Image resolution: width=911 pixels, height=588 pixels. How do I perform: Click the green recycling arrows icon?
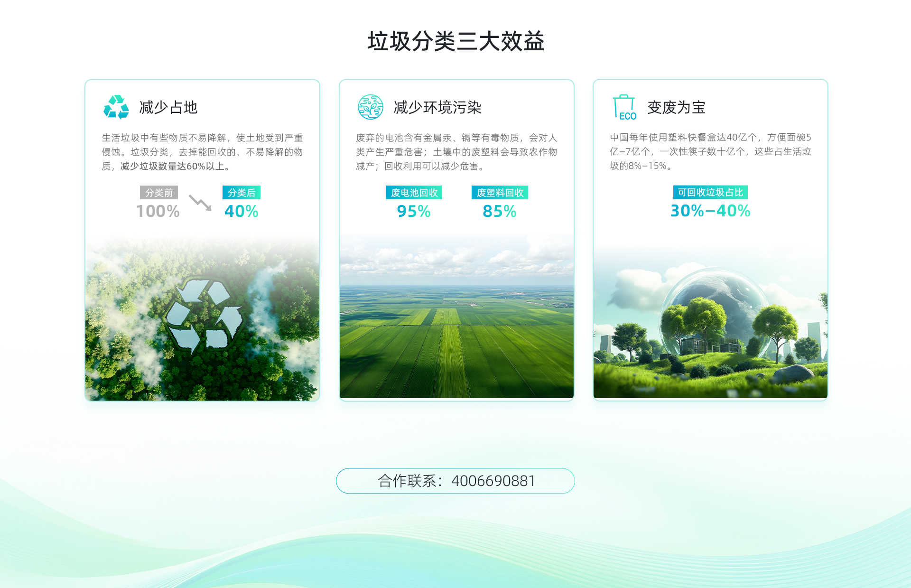coord(116,107)
